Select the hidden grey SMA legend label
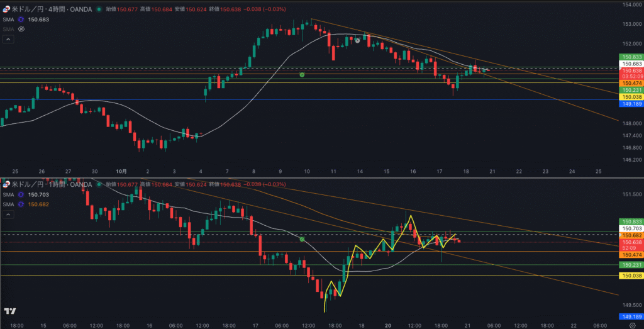Screen dimensions: 644x329 pyautogui.click(x=8, y=29)
